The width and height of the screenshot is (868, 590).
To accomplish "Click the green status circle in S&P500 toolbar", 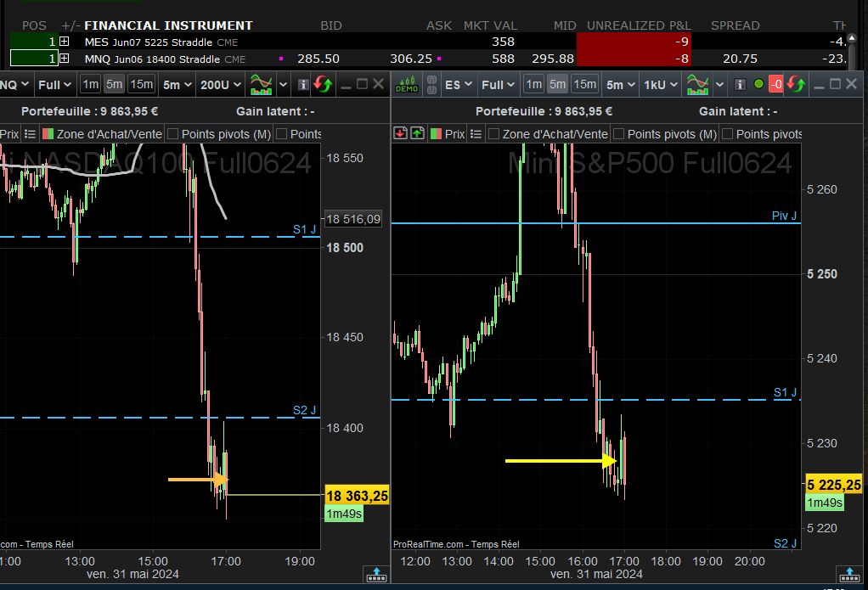I will coord(759,84).
